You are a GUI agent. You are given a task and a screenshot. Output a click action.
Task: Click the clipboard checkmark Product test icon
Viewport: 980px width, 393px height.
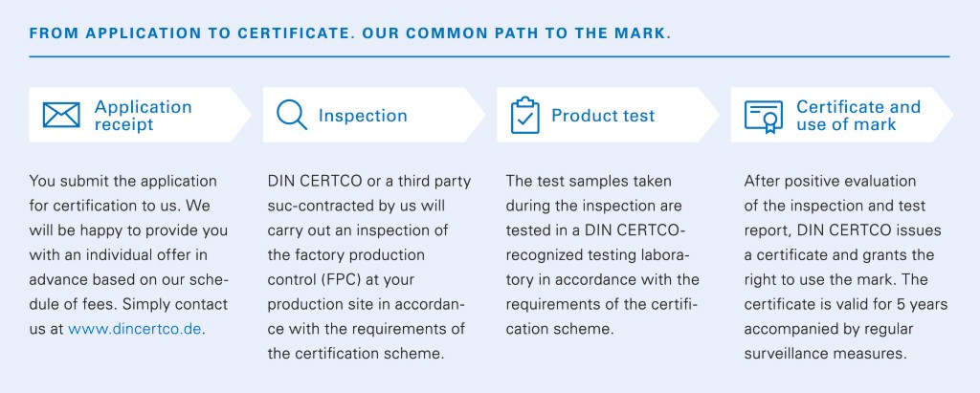(525, 115)
